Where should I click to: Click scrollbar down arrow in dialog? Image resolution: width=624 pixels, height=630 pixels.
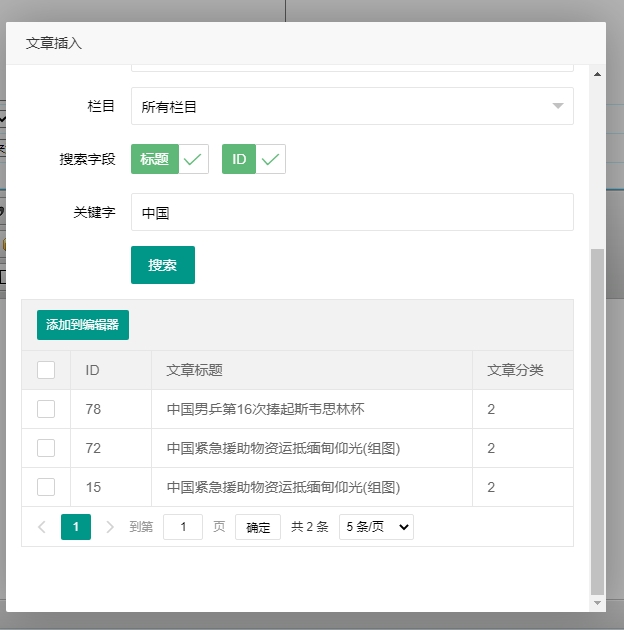(598, 603)
